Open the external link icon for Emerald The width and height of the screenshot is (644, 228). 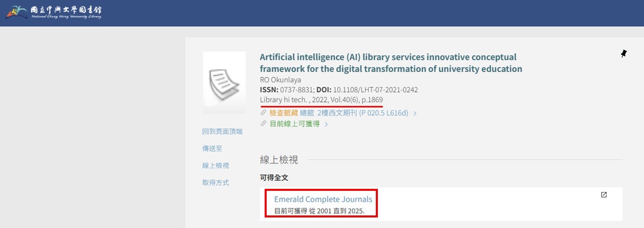click(x=604, y=195)
